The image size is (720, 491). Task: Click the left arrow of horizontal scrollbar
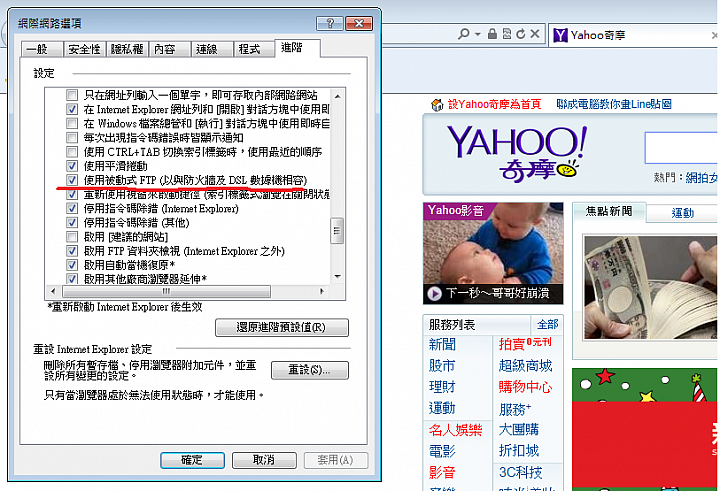[53, 291]
